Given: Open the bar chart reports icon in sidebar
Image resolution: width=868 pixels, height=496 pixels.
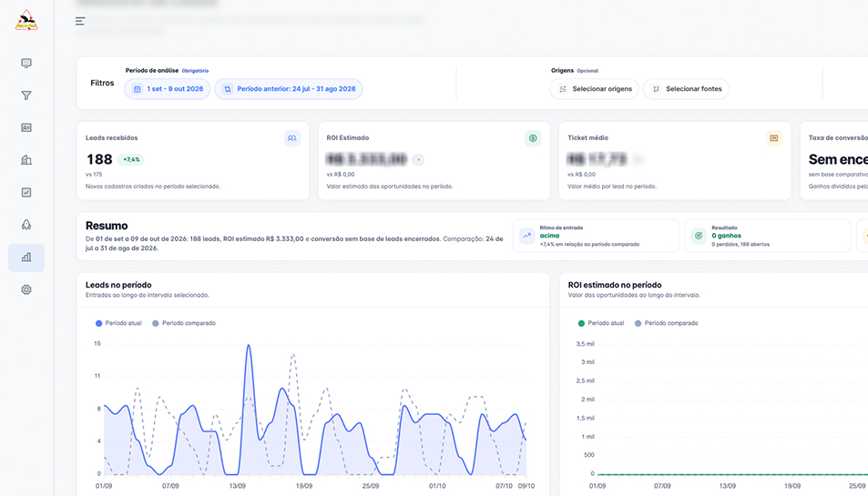Looking at the screenshot, I should [26, 258].
